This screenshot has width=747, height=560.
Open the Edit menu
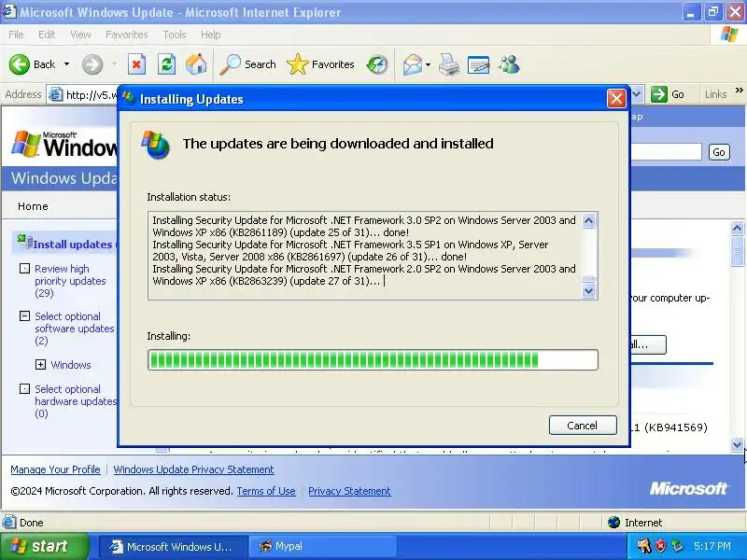point(47,35)
